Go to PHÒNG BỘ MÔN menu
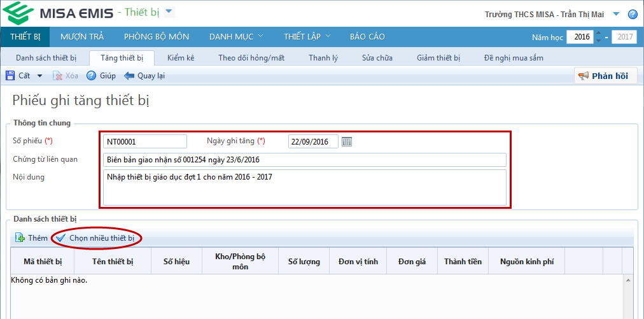The width and height of the screenshot is (644, 319). 157,36
